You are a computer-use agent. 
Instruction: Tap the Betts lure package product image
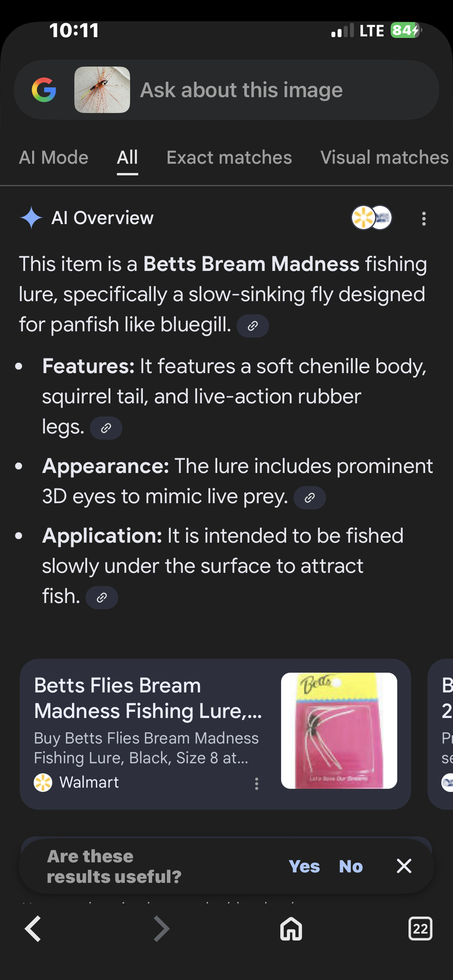339,731
